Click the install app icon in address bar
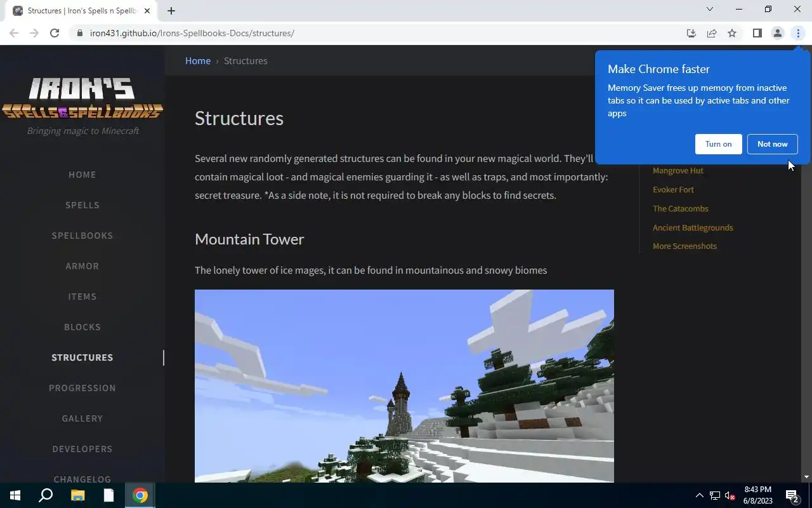The height and width of the screenshot is (508, 812). (691, 33)
